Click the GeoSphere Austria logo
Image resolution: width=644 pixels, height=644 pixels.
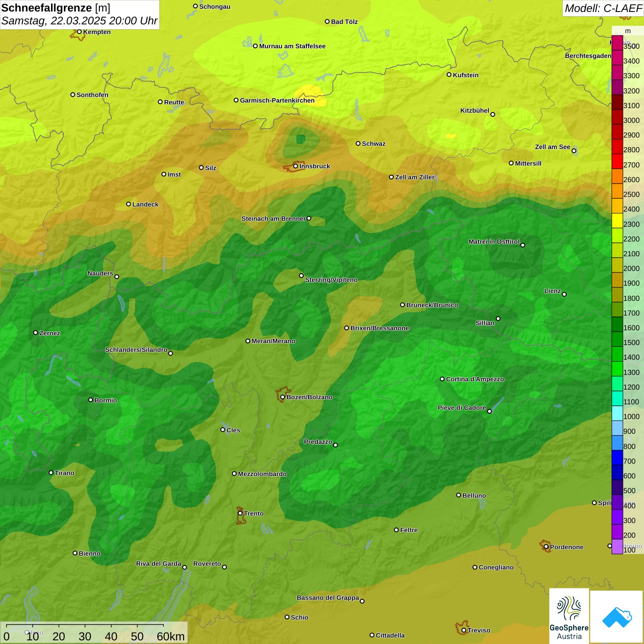569,616
